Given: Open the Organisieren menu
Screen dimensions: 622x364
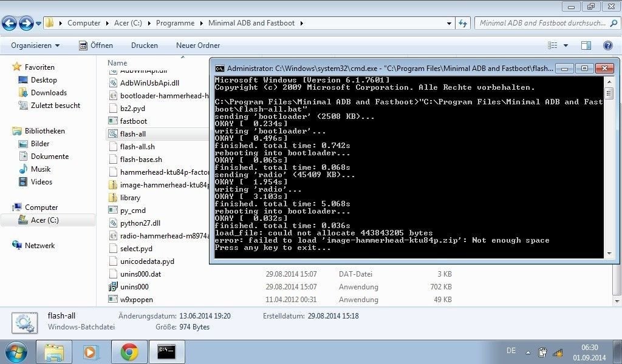Looking at the screenshot, I should (35, 45).
